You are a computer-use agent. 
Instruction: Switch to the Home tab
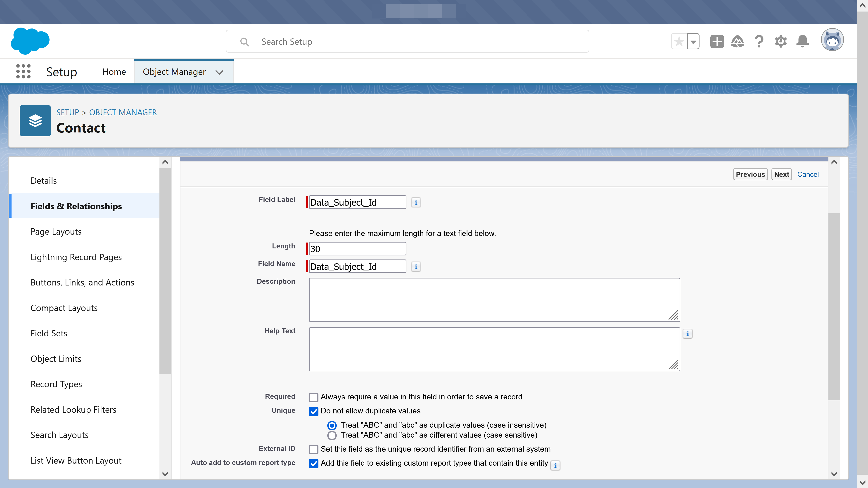(114, 71)
